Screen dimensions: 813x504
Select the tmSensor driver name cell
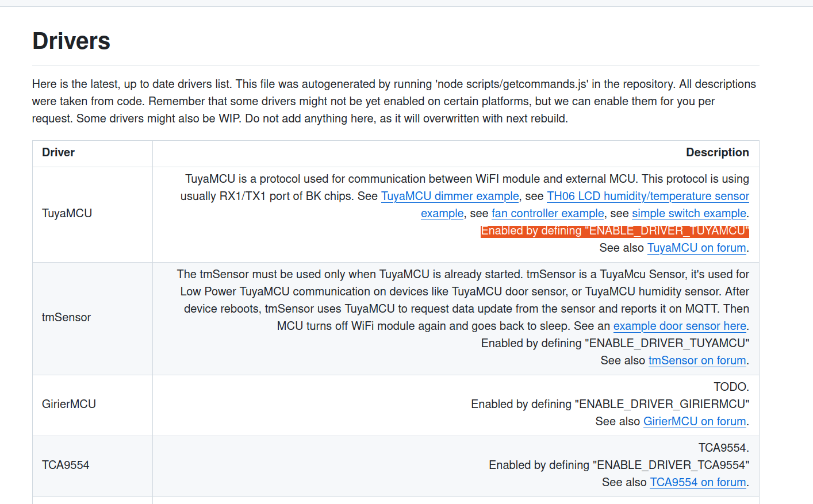tap(66, 318)
